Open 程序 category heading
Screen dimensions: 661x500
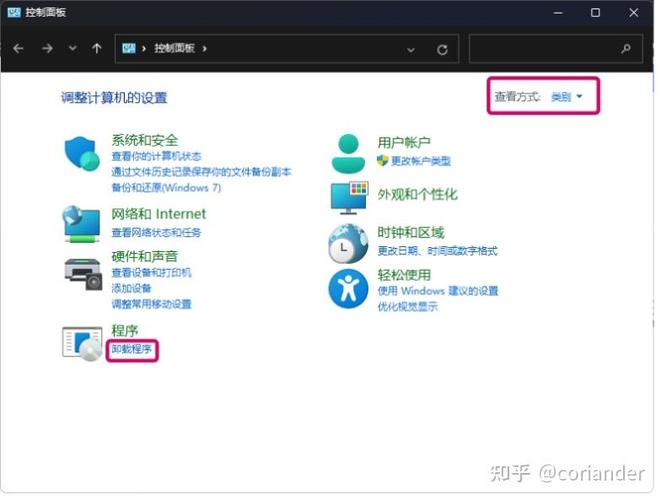(125, 330)
